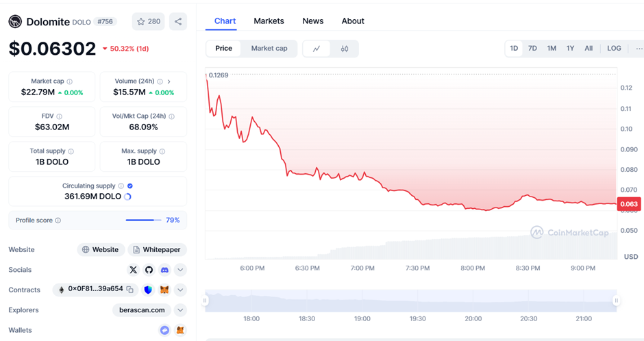The height and width of the screenshot is (341, 644).
Task: Expand more Contracts dropdown chevron
Action: tap(180, 290)
